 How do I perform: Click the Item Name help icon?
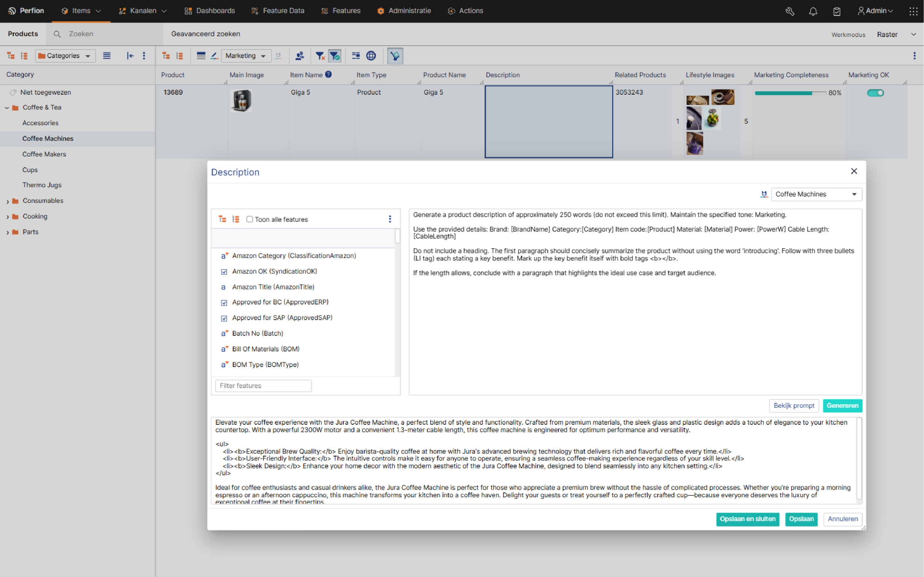(x=328, y=75)
